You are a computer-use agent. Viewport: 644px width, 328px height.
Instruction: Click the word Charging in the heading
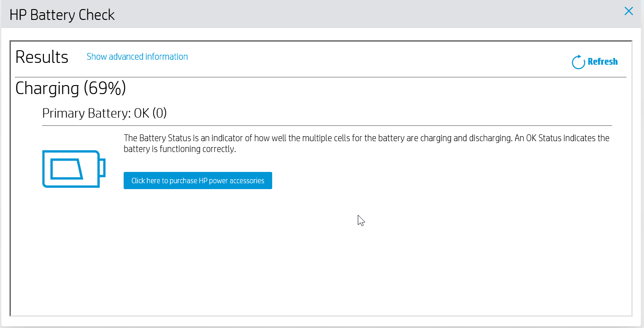(47, 88)
